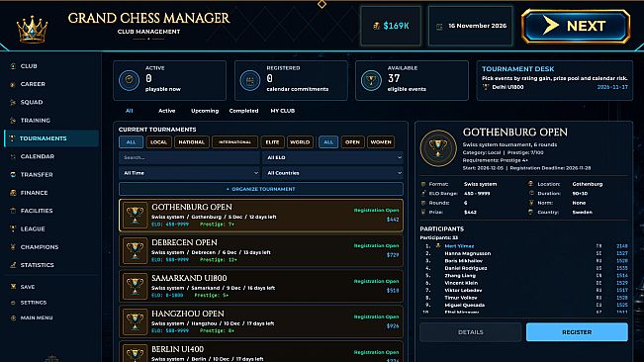Click the Registered calendar icon

click(x=249, y=80)
